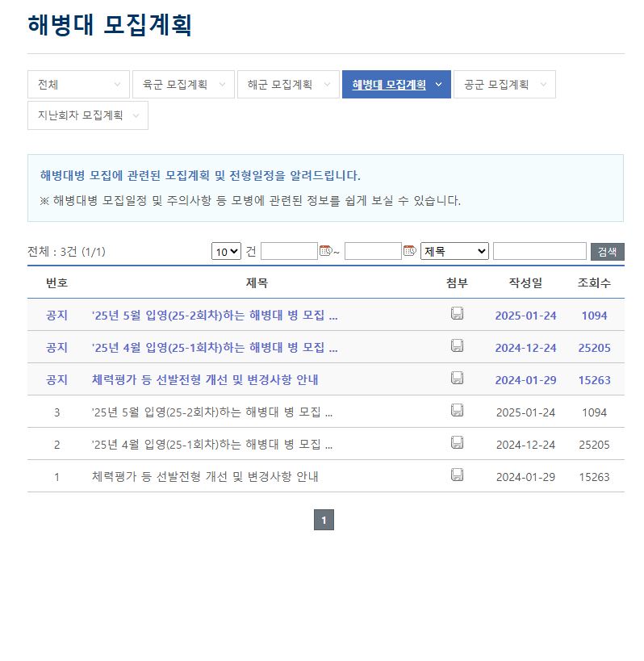Open post 2 '25년 4월 입영 title

pyautogui.click(x=212, y=445)
